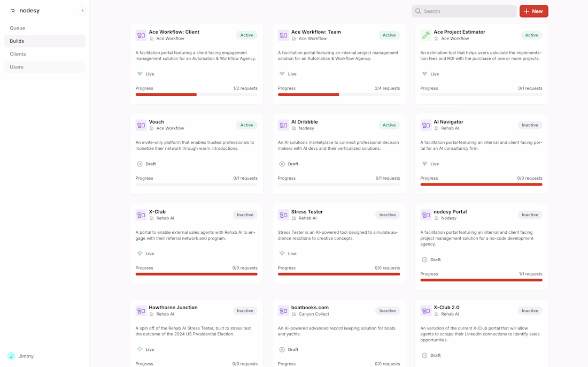
Task: Click the AI Dribbble build icon
Action: coord(283,125)
